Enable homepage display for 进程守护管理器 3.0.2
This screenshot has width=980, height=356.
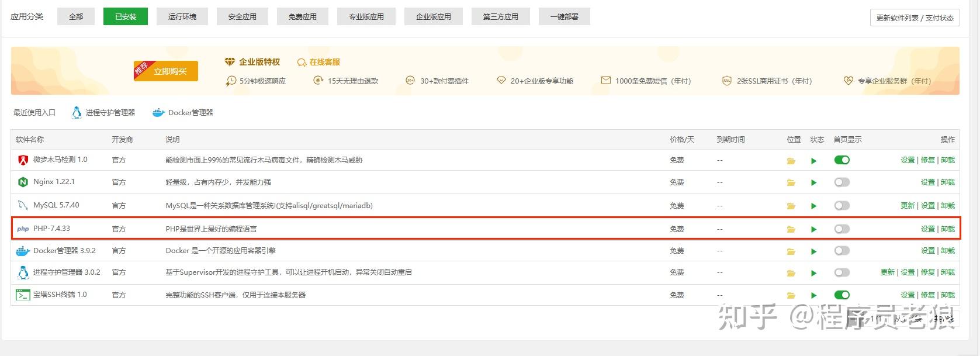842,272
